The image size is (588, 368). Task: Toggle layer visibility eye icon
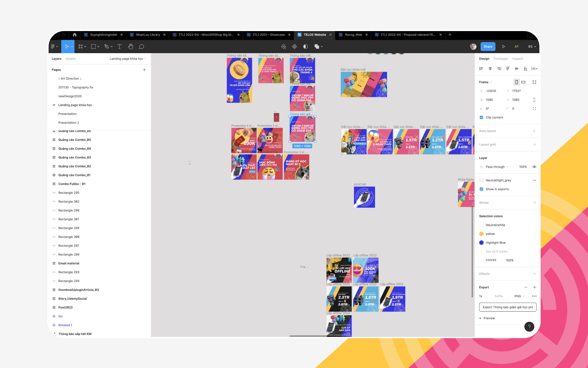coord(534,167)
